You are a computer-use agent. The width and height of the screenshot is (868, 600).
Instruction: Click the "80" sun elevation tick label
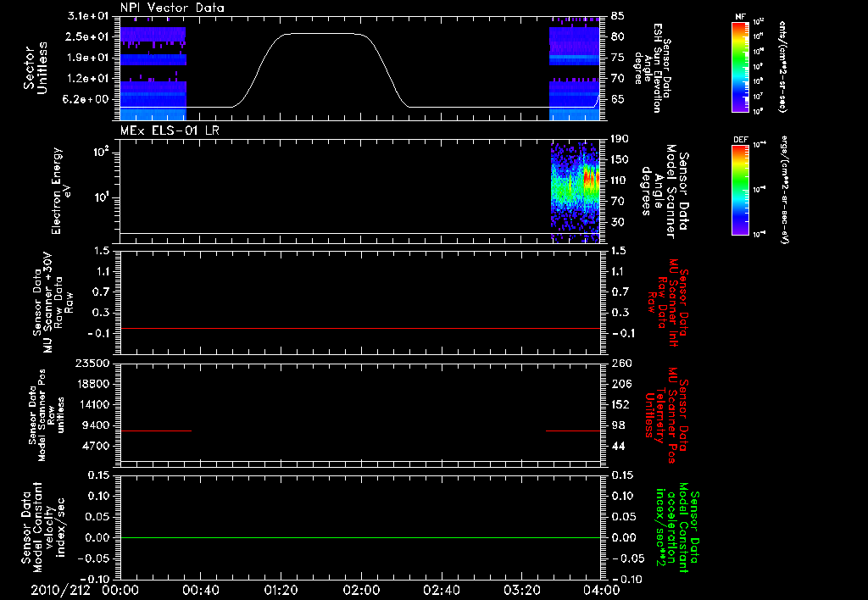point(618,37)
